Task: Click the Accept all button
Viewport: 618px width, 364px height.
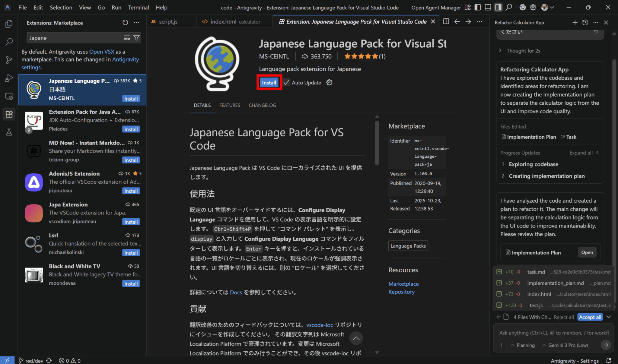Action: [x=590, y=317]
